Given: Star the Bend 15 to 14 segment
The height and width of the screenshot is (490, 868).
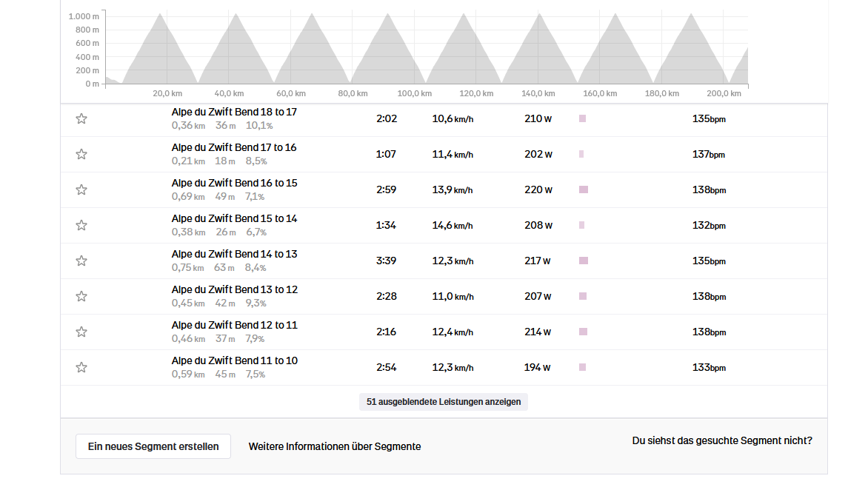Looking at the screenshot, I should click(x=81, y=225).
